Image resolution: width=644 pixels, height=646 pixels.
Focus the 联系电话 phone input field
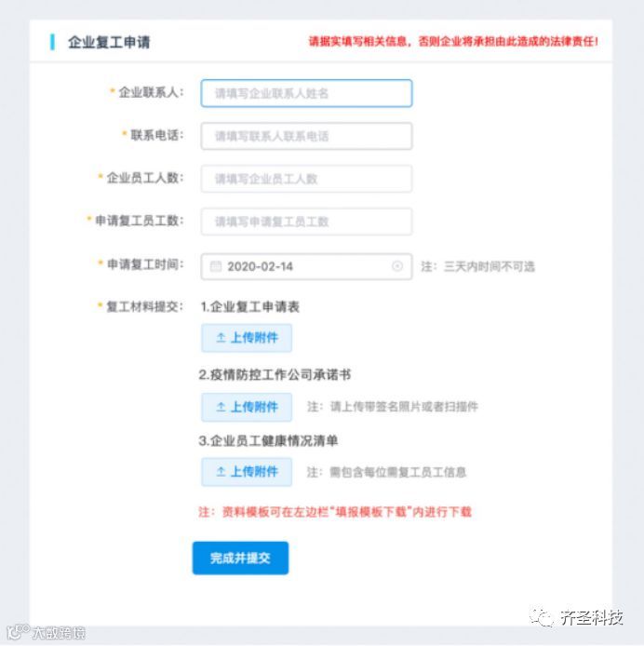point(306,136)
